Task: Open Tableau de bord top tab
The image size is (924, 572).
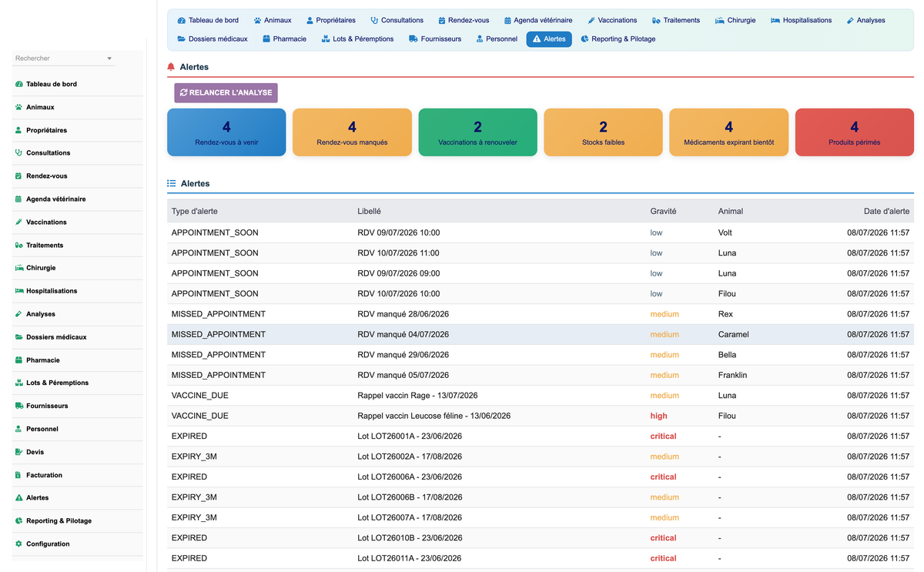Action: click(208, 20)
